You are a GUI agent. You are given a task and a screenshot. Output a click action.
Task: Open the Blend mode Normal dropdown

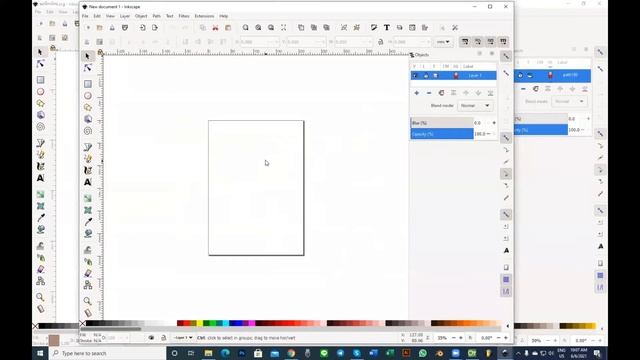pyautogui.click(x=475, y=106)
